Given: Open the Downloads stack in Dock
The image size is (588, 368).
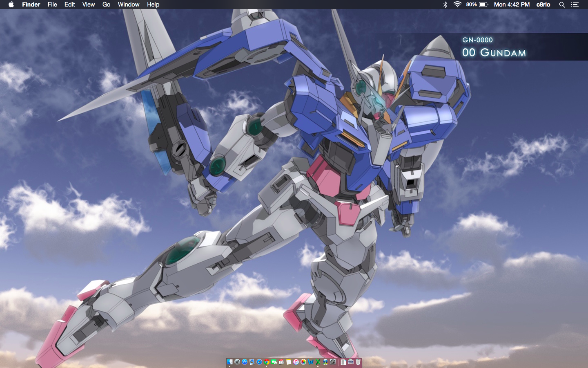Looking at the screenshot, I should click(x=351, y=362).
